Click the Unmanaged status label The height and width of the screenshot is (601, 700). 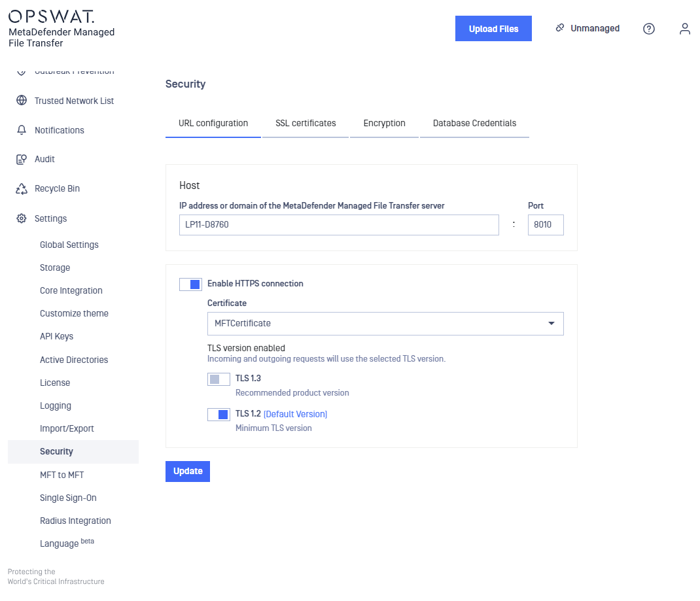(x=595, y=28)
